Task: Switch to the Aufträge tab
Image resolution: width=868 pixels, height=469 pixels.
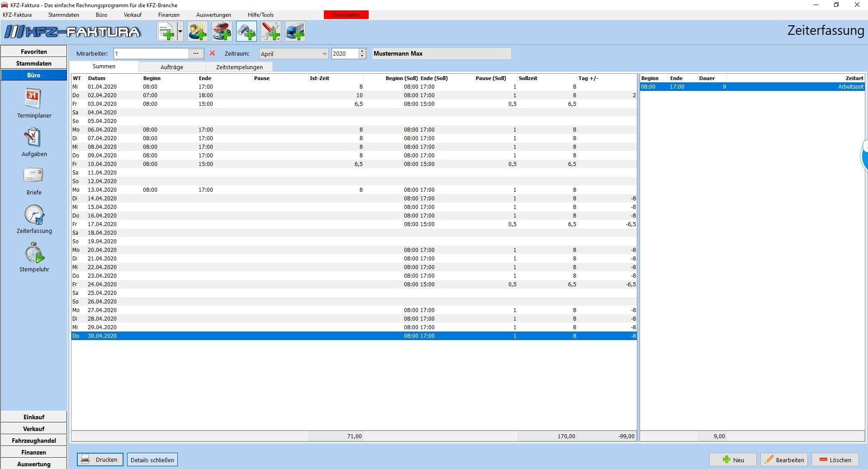Action: coord(172,67)
